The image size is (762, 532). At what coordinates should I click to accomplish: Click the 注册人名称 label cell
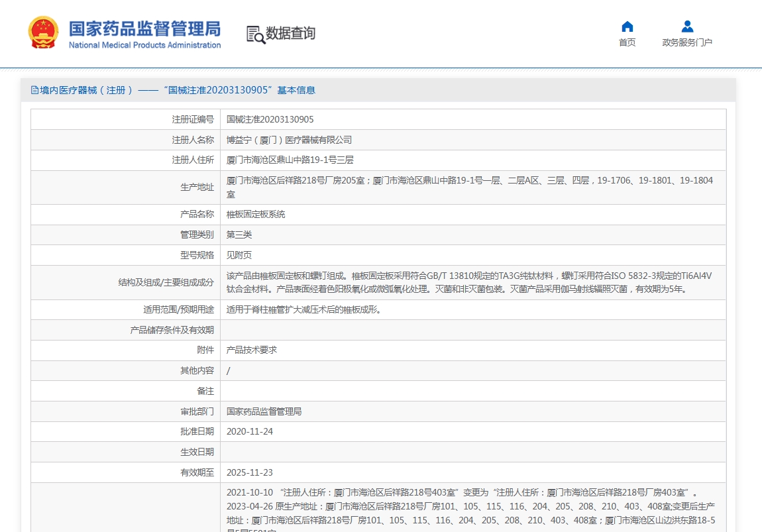125,140
